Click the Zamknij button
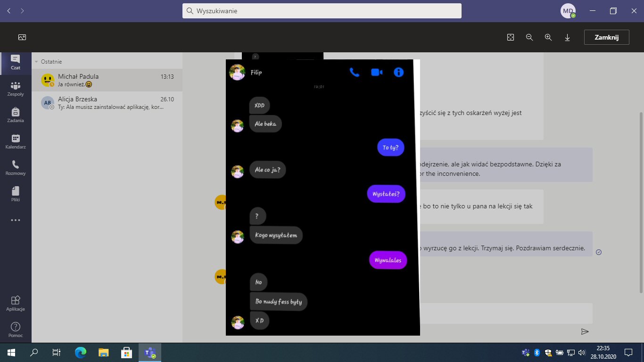The image size is (644, 362). 606,37
